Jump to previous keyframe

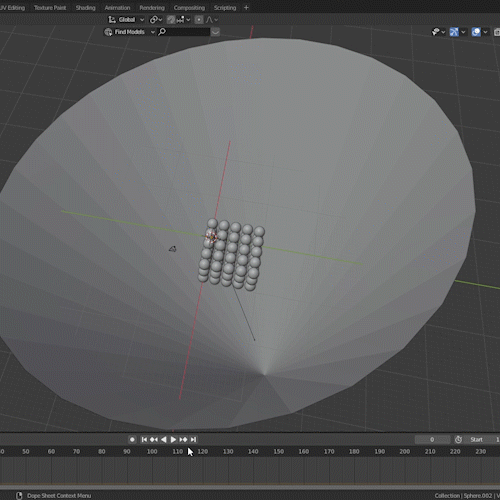click(154, 440)
